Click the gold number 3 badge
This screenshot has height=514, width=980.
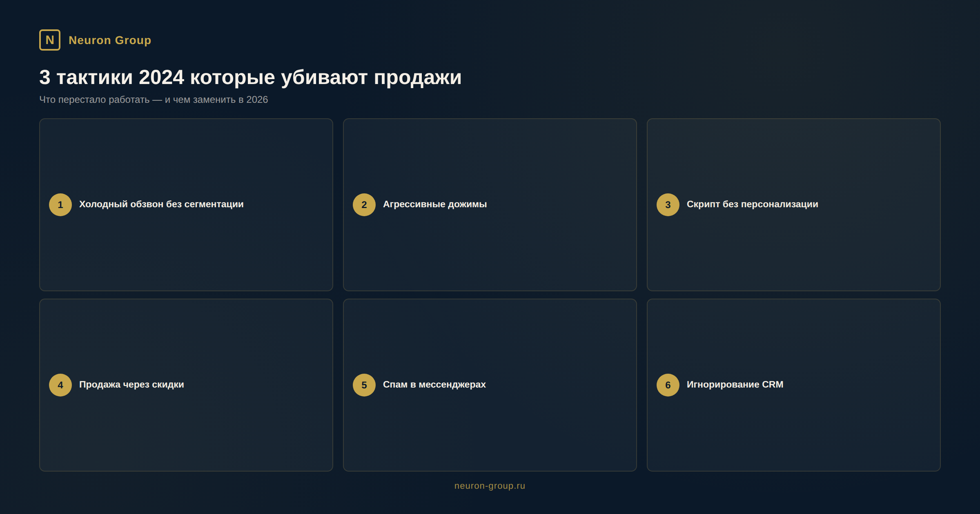[x=668, y=205]
